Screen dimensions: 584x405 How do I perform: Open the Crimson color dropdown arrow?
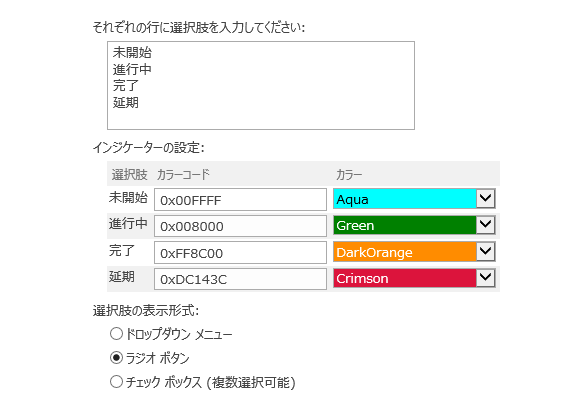tap(485, 278)
